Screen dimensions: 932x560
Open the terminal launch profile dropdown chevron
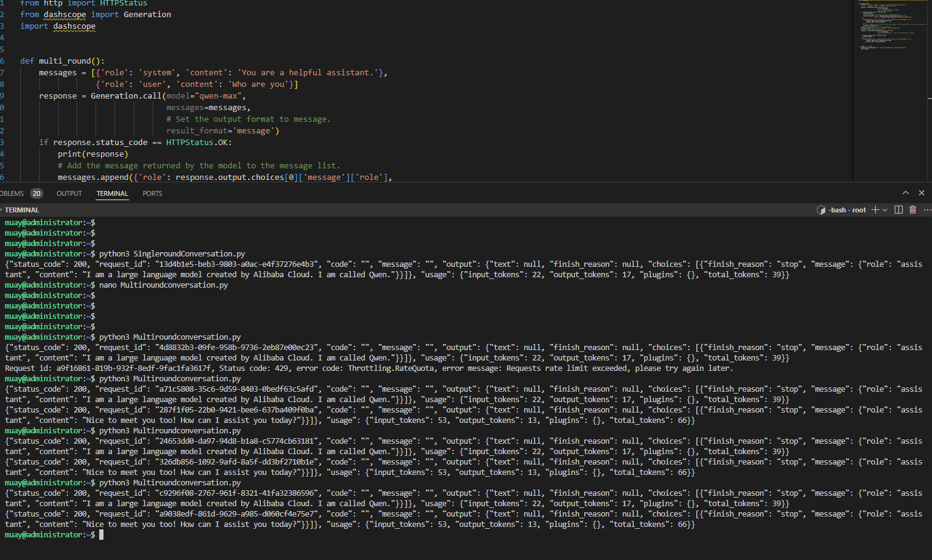tap(885, 210)
